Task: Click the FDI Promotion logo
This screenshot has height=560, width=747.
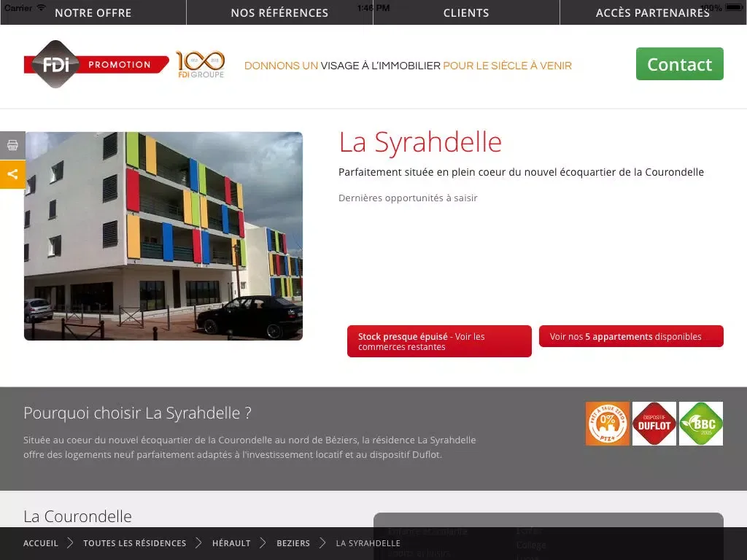Action: [x=96, y=64]
